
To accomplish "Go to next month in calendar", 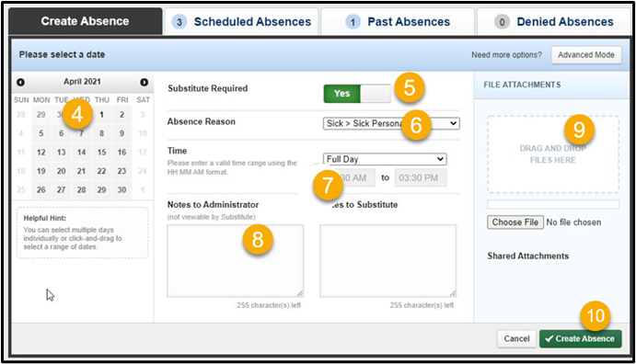I will point(144,82).
